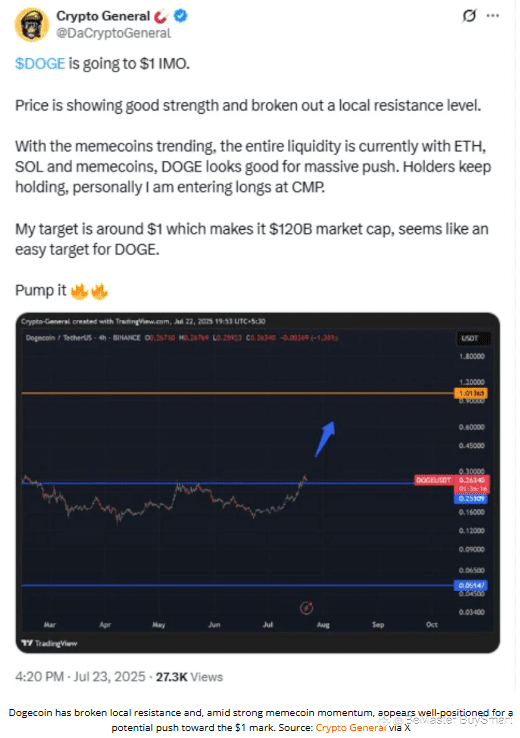The image size is (520, 738).
Task: Click the TradingView logo in chart footer
Action: point(49,643)
